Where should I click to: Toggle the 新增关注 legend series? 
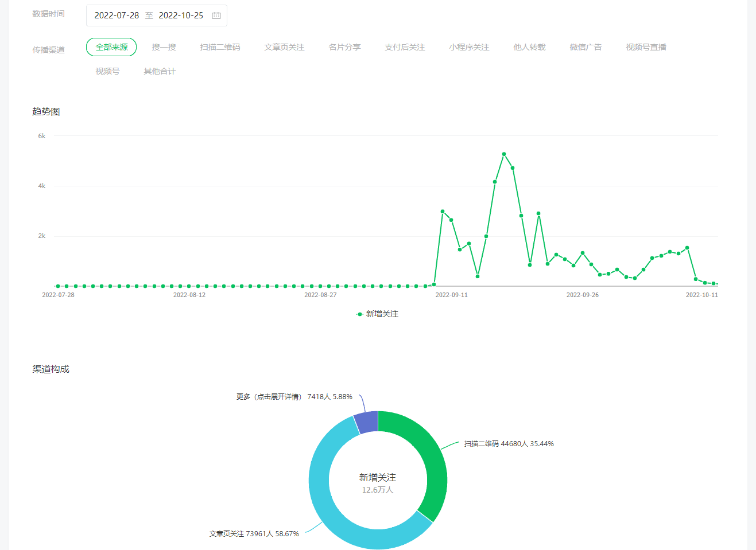coord(377,314)
